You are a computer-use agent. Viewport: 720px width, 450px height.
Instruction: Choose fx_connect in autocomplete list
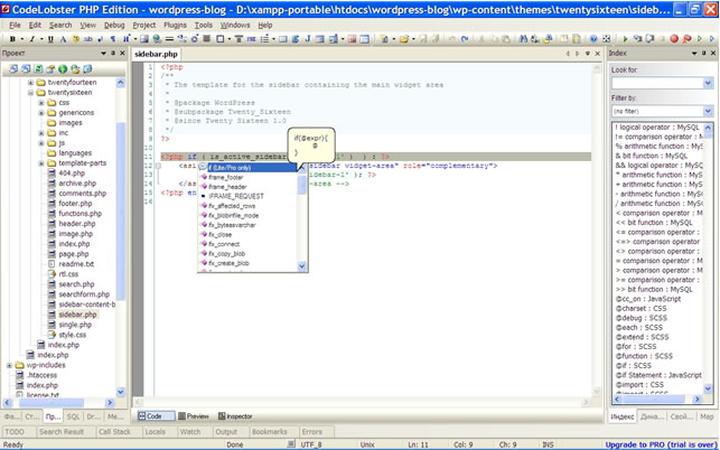224,244
